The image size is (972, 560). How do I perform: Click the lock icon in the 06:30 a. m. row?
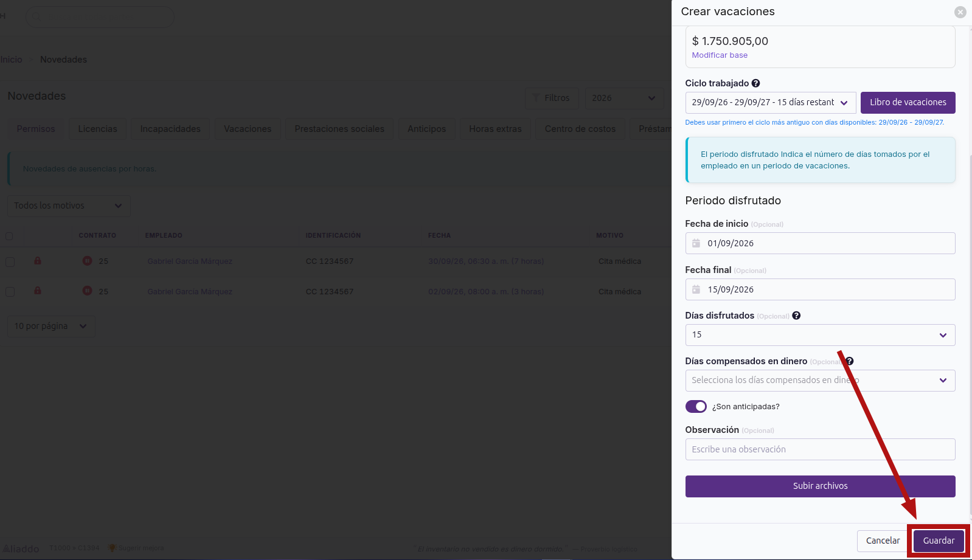point(38,261)
